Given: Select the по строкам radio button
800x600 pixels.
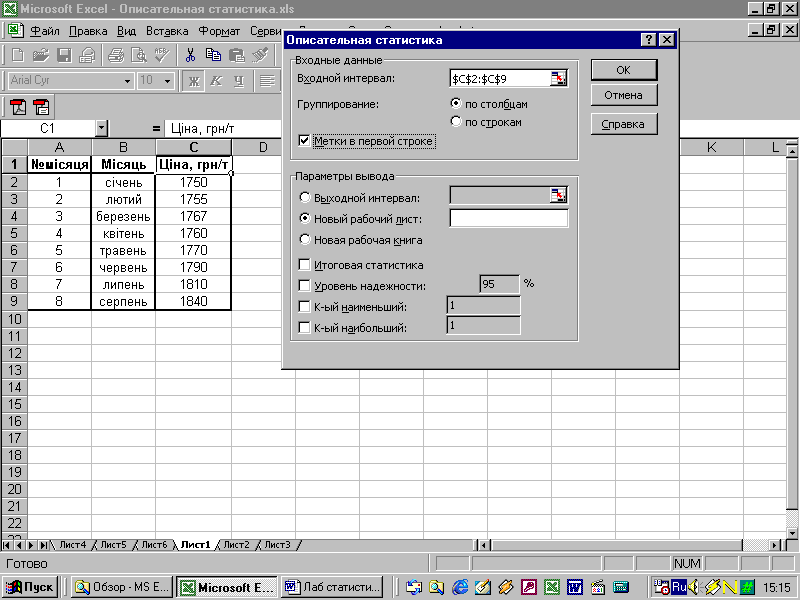Looking at the screenshot, I should click(457, 122).
